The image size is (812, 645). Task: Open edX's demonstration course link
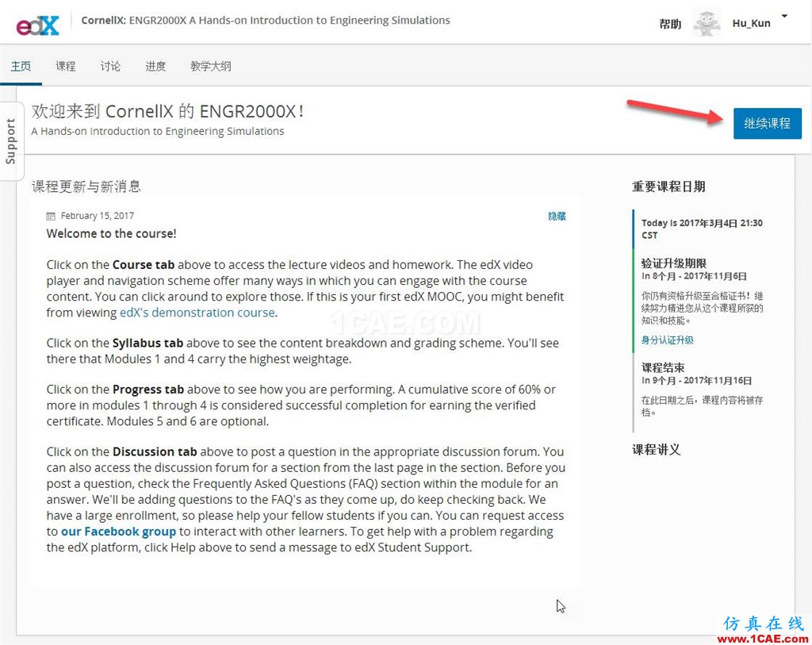[197, 313]
